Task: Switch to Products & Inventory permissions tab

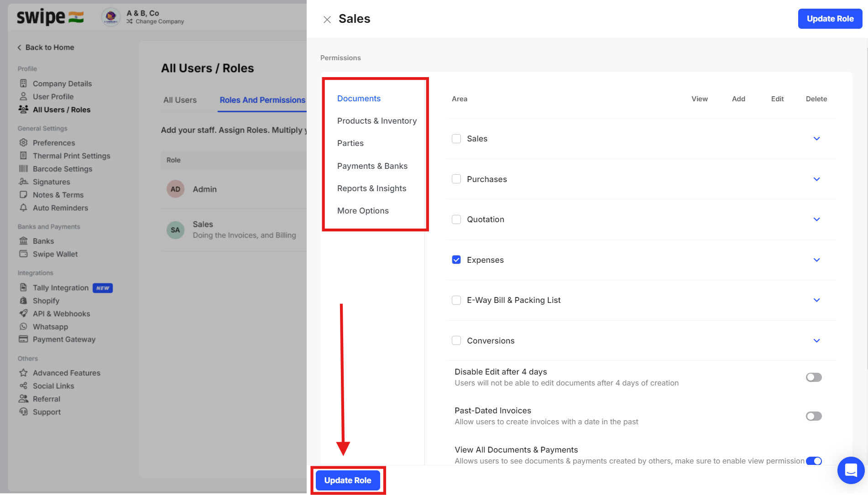Action: tap(376, 121)
